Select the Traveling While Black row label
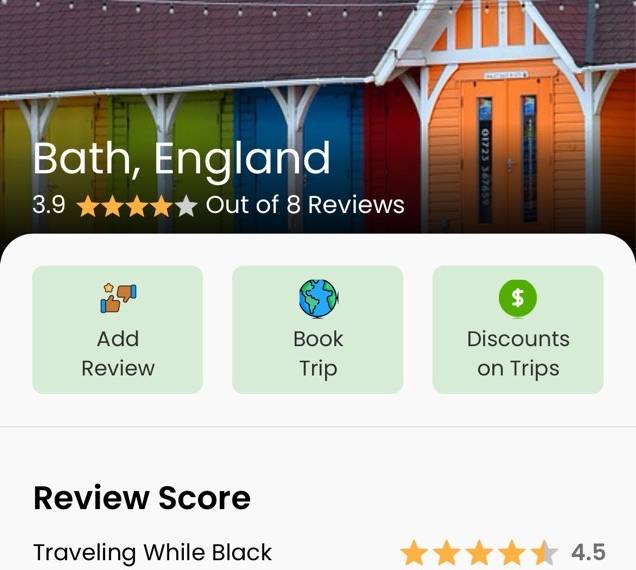The width and height of the screenshot is (636, 570). click(153, 553)
